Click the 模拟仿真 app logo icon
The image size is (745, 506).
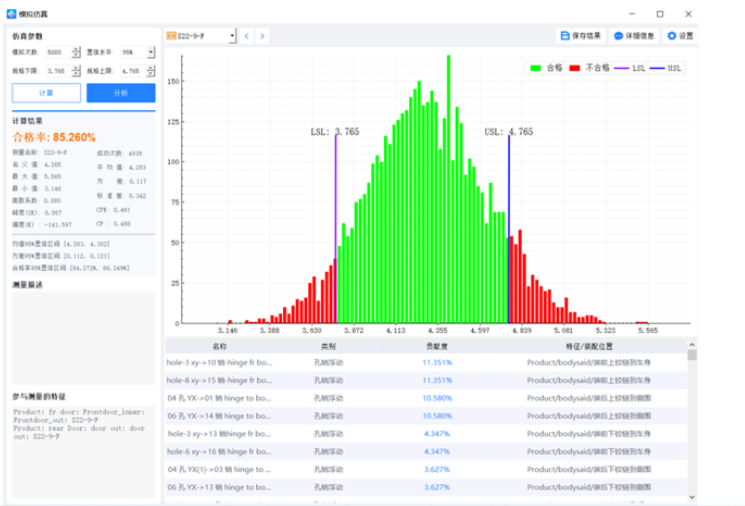(x=10, y=13)
